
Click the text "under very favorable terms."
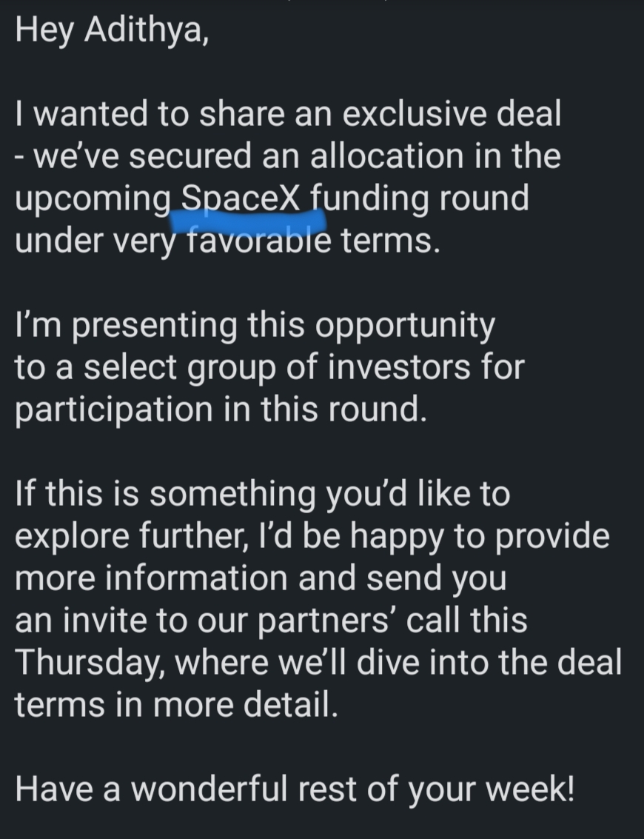click(x=227, y=241)
